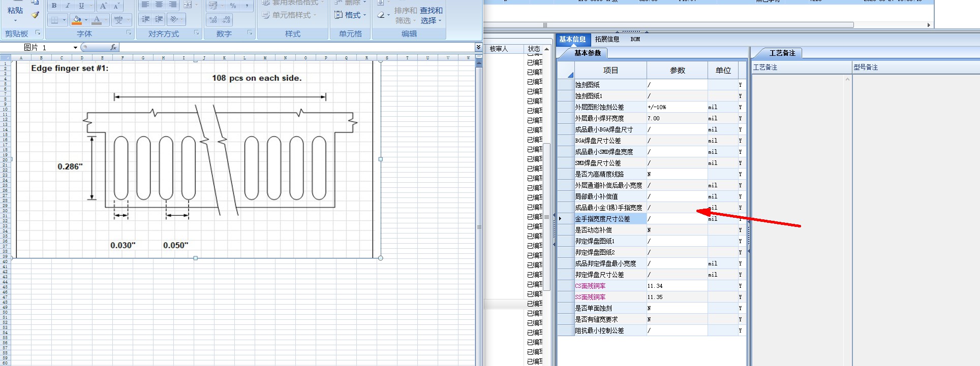Click the 单位 column header

point(723,71)
